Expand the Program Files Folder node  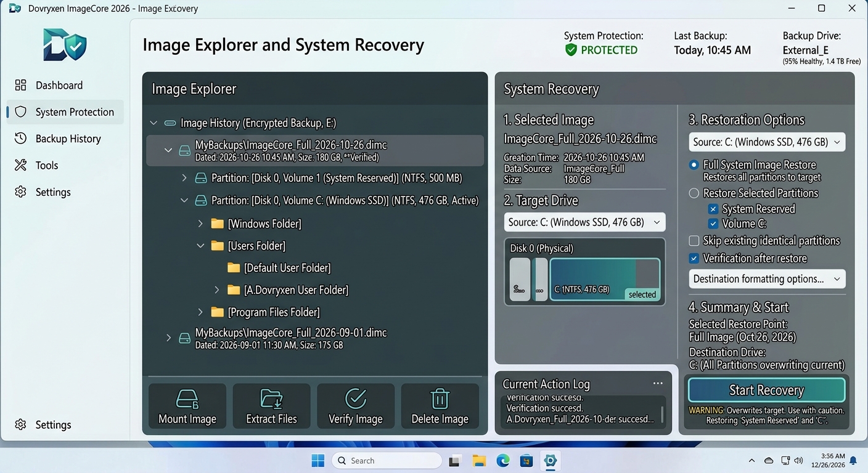(200, 312)
